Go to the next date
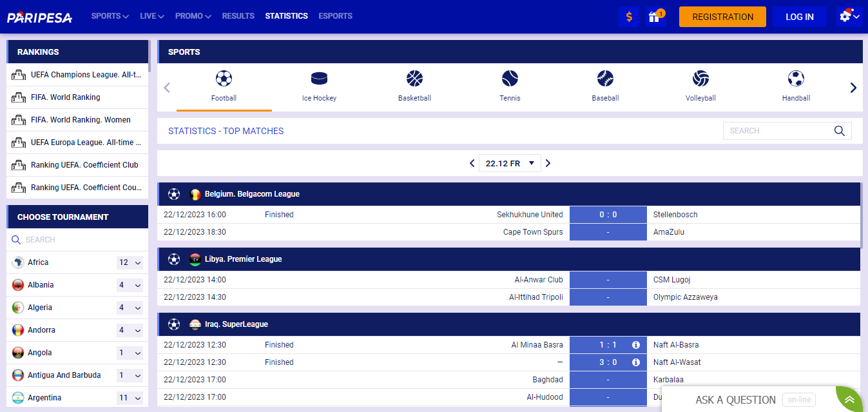This screenshot has height=412, width=868. (x=548, y=163)
